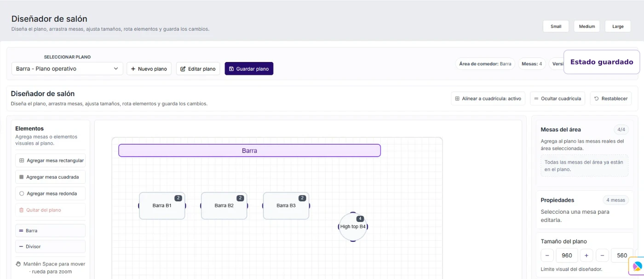Add a Barra element from Elementos

51,230
